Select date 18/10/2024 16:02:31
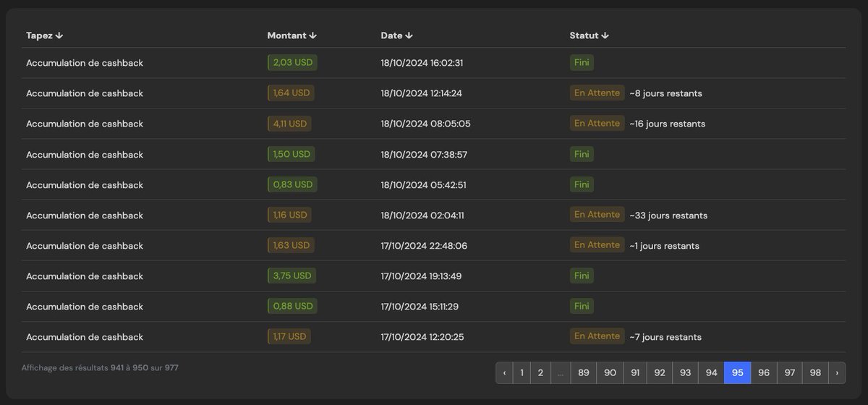Viewport: 868px width, 405px height. [x=422, y=63]
